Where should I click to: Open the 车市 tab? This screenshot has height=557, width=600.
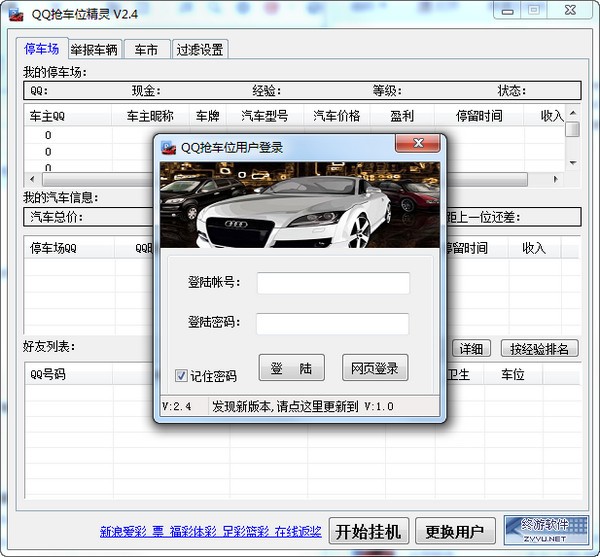147,49
